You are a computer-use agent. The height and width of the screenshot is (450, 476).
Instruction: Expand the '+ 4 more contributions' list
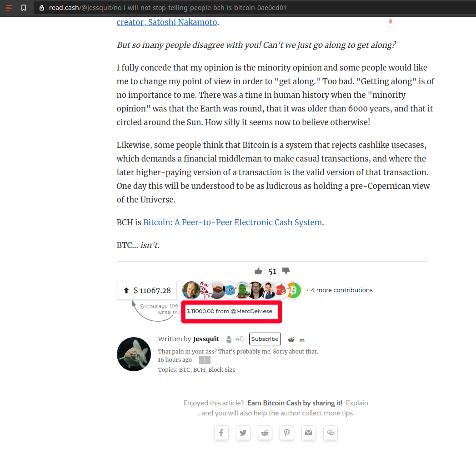click(x=340, y=290)
